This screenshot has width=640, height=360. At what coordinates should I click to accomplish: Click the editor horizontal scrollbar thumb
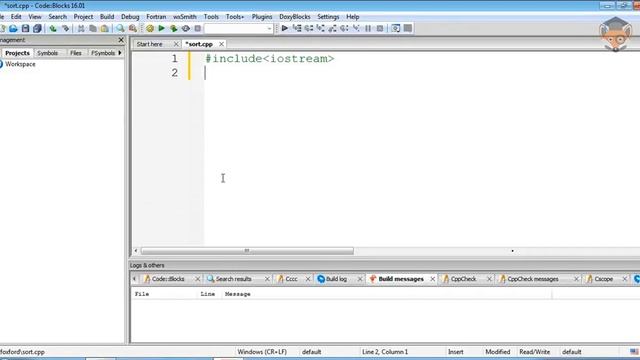[247, 251]
